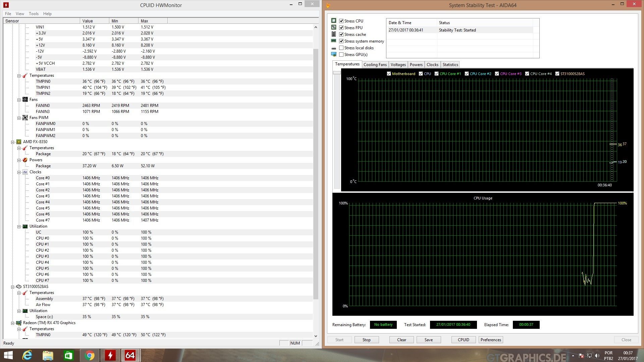The height and width of the screenshot is (362, 644).
Task: Click the HWMonitor title bar app icon
Action: pyautogui.click(x=6, y=5)
